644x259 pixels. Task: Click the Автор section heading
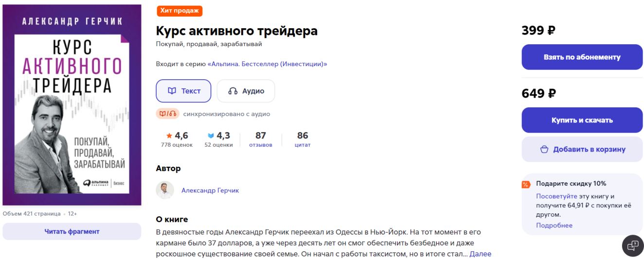coord(168,169)
